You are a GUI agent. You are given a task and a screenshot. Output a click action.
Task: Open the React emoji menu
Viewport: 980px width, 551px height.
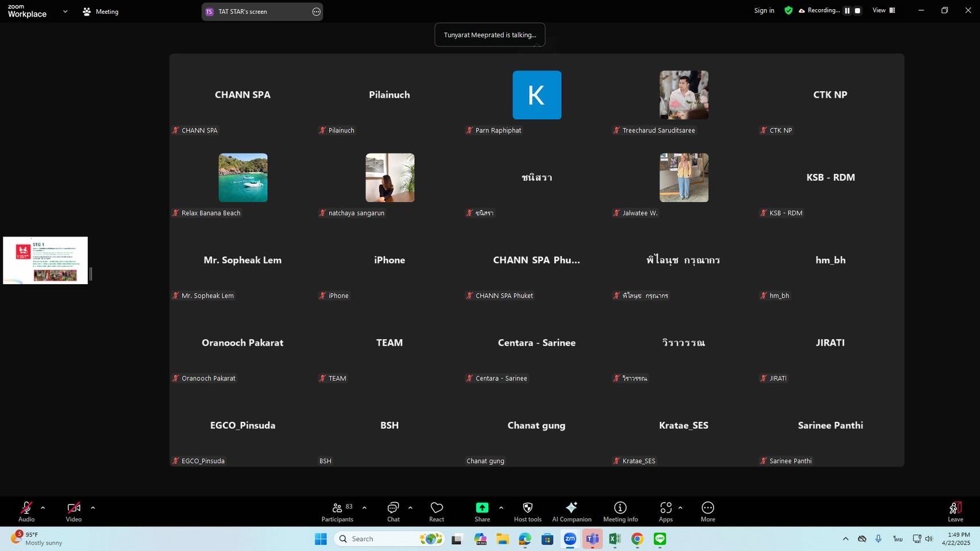pos(437,512)
